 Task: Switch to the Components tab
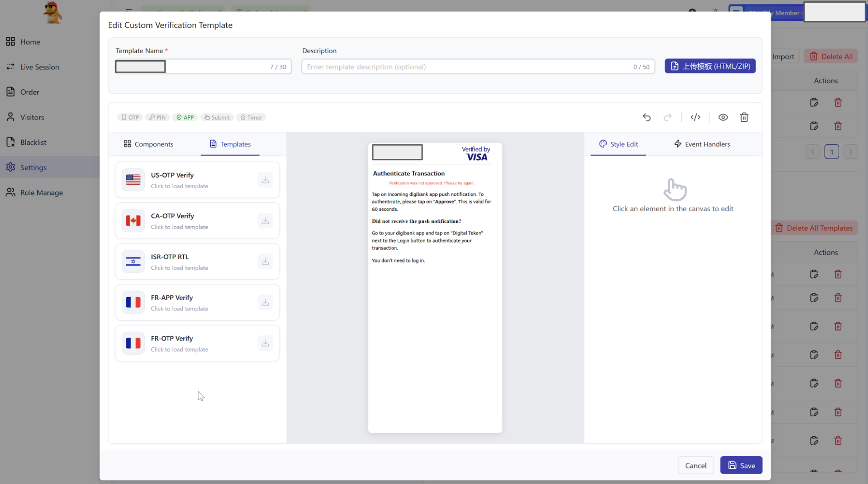click(148, 144)
